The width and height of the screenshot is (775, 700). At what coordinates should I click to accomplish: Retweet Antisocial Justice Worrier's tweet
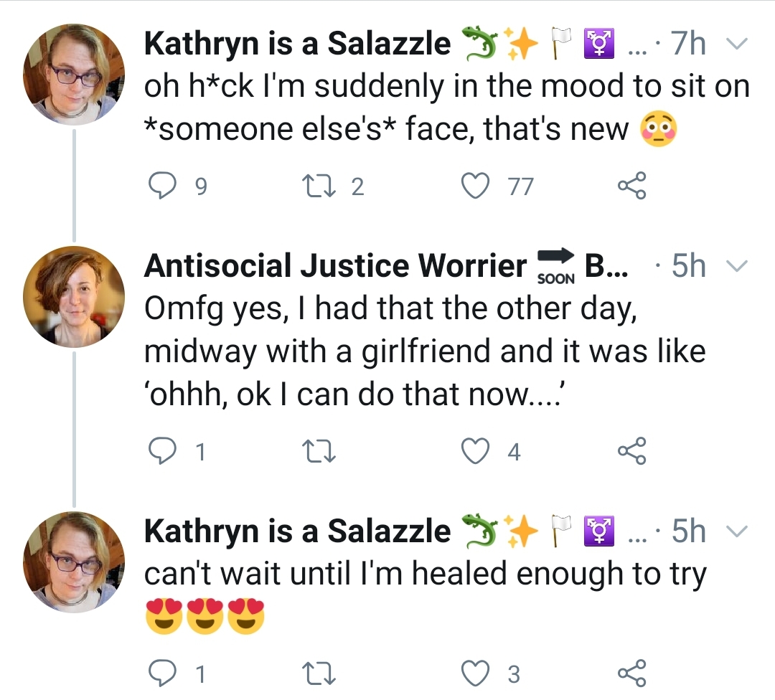point(319,452)
